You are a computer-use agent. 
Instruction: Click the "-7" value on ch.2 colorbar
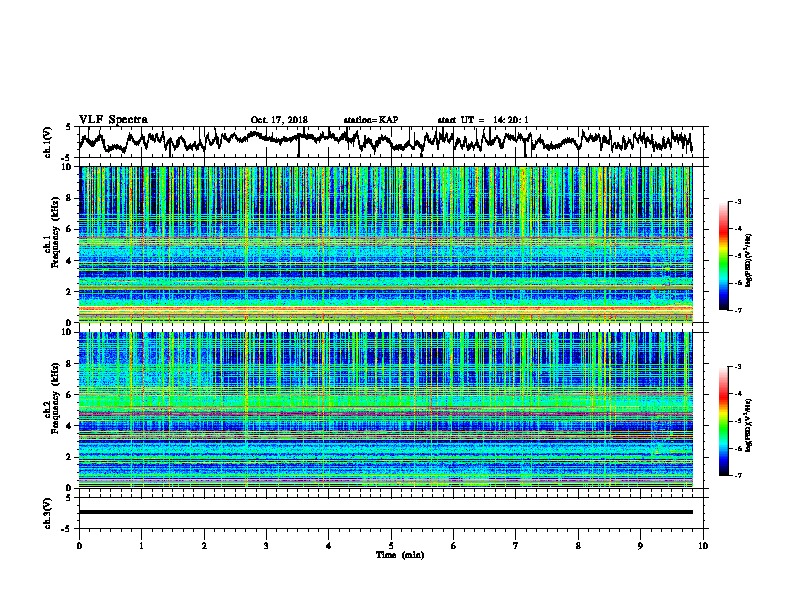[x=738, y=476]
